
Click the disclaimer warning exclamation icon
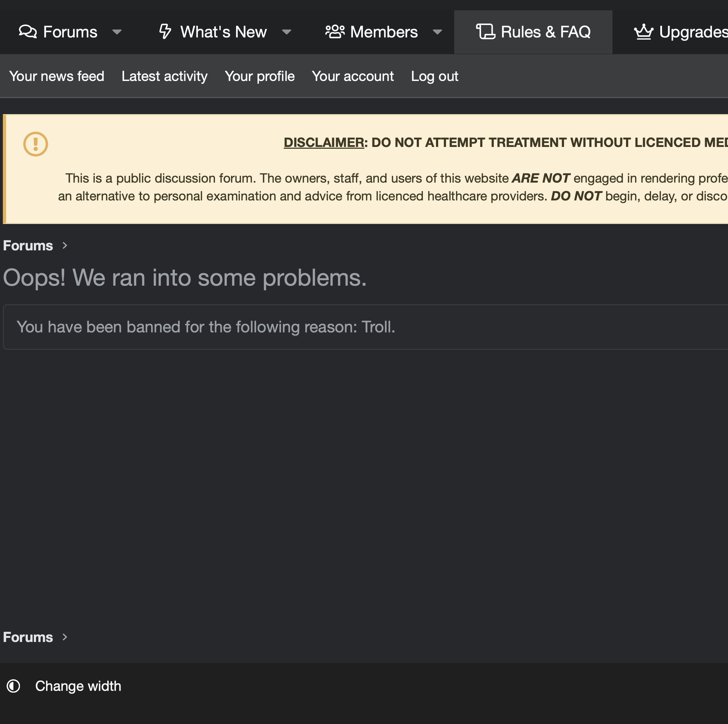35,144
